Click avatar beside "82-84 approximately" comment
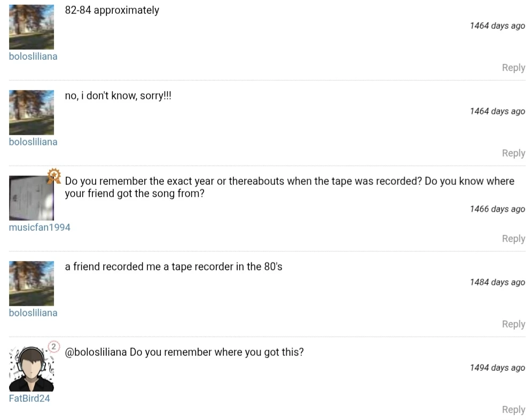532x420 pixels. coord(32,27)
